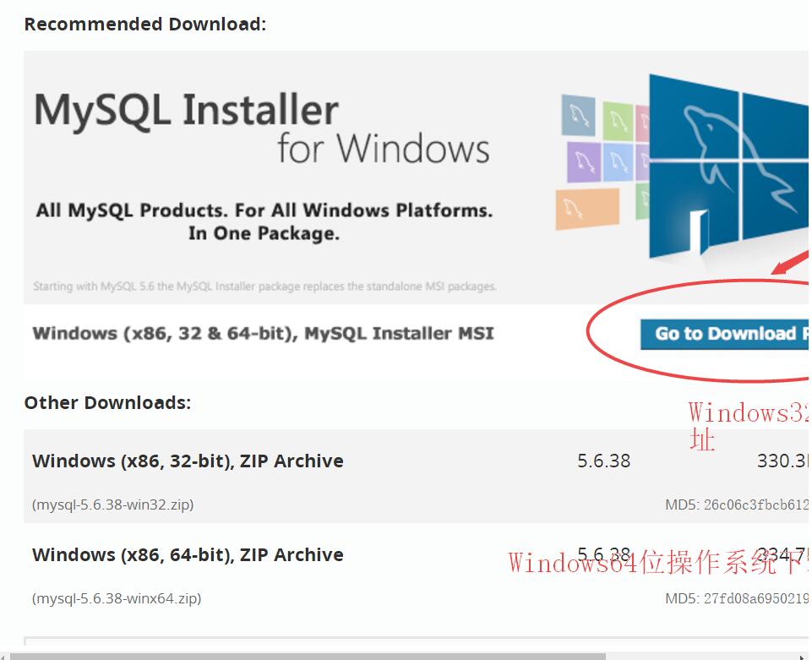Click the mysql-5.6.38-winx64.zip file name
The height and width of the screenshot is (660, 812).
point(117,598)
